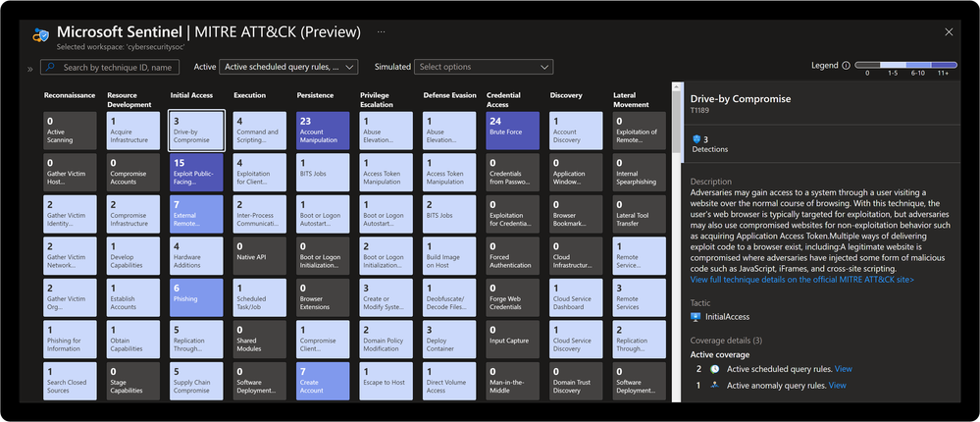Click the Legend info icon

(846, 66)
